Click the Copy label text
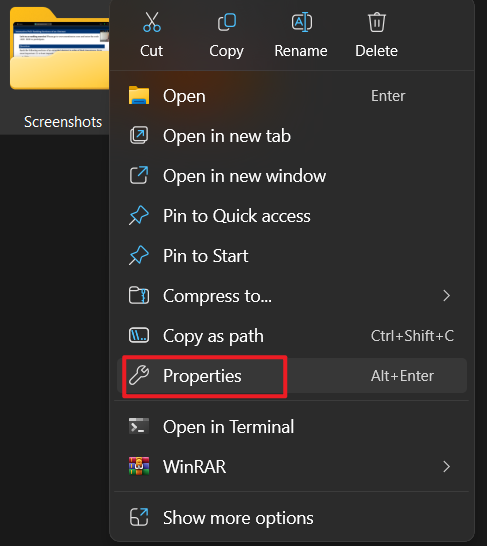 [227, 52]
